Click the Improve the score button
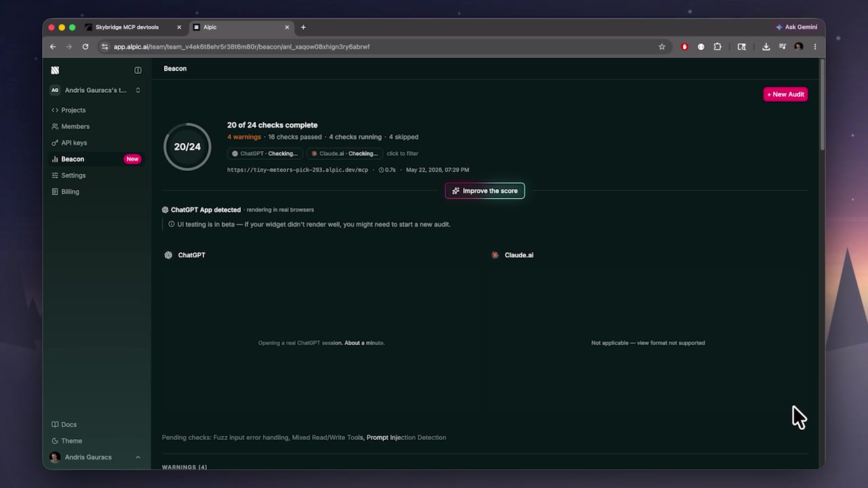Screen dimensions: 868x488 [x=485, y=191]
